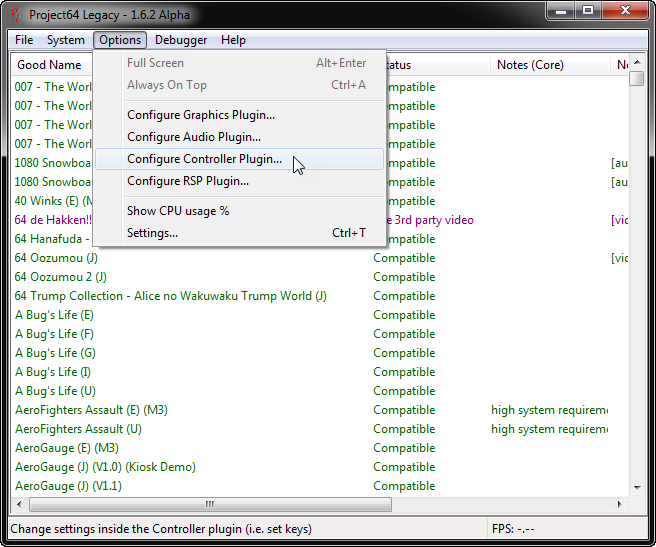Select 64 Trump Collection - Alice no Wakuwaku row

click(x=320, y=296)
